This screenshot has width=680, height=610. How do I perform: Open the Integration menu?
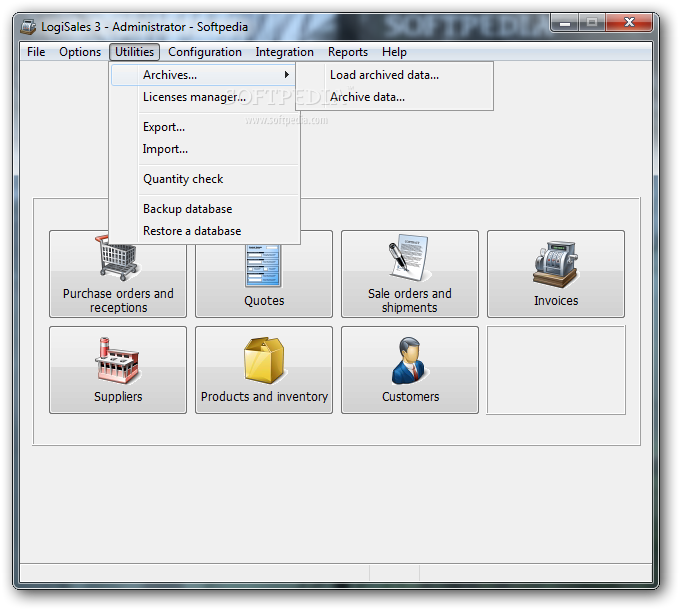point(284,52)
